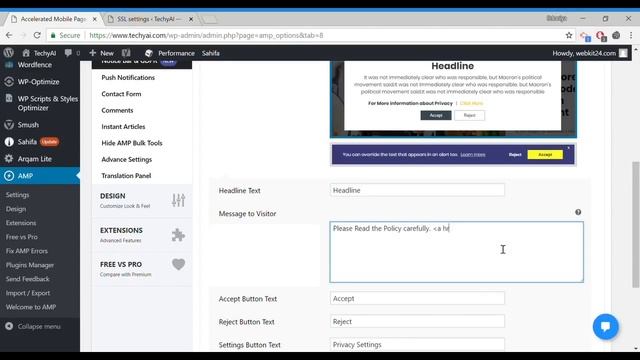Image resolution: width=640 pixels, height=360 pixels.
Task: Open the New content menu
Action: point(102,53)
